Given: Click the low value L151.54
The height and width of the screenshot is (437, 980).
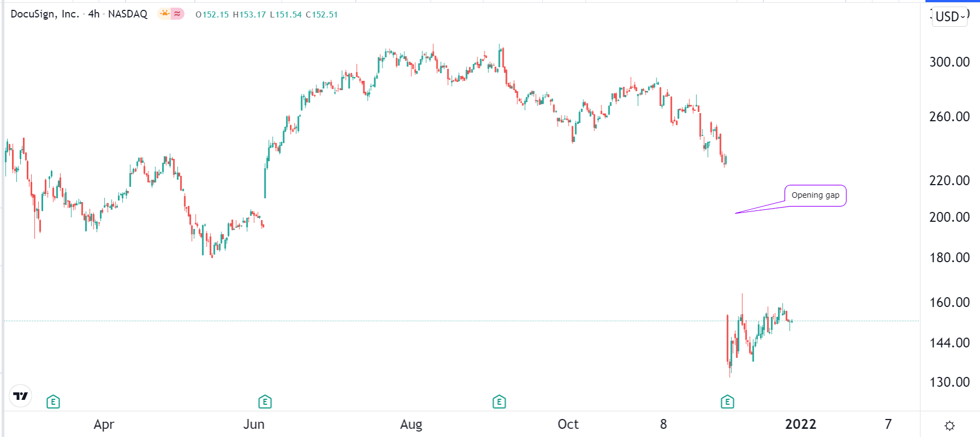Looking at the screenshot, I should click(x=286, y=15).
